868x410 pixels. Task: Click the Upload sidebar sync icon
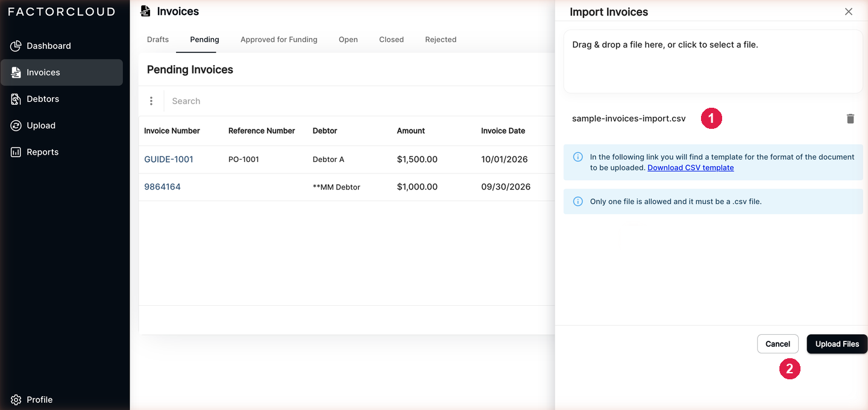[16, 125]
